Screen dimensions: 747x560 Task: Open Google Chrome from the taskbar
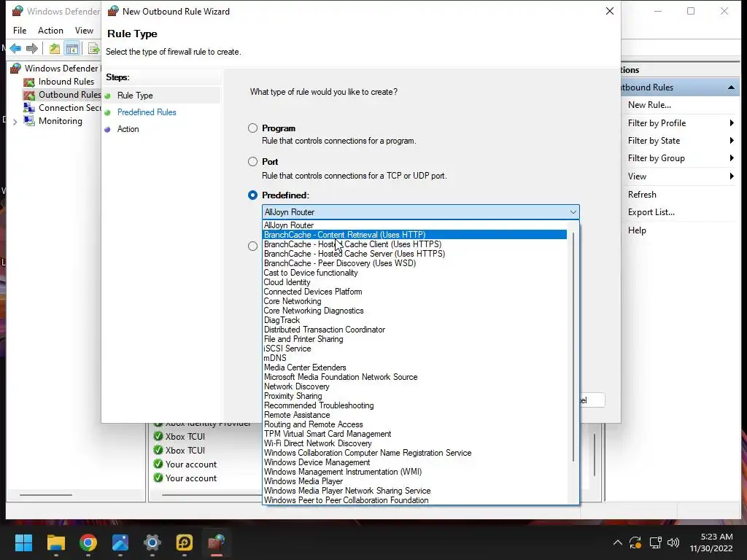[x=88, y=542]
